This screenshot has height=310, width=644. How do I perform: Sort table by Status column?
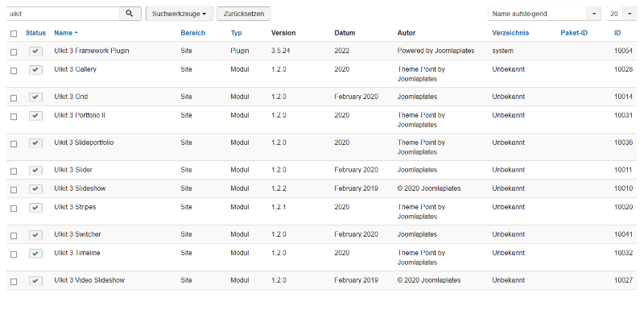[x=35, y=33]
